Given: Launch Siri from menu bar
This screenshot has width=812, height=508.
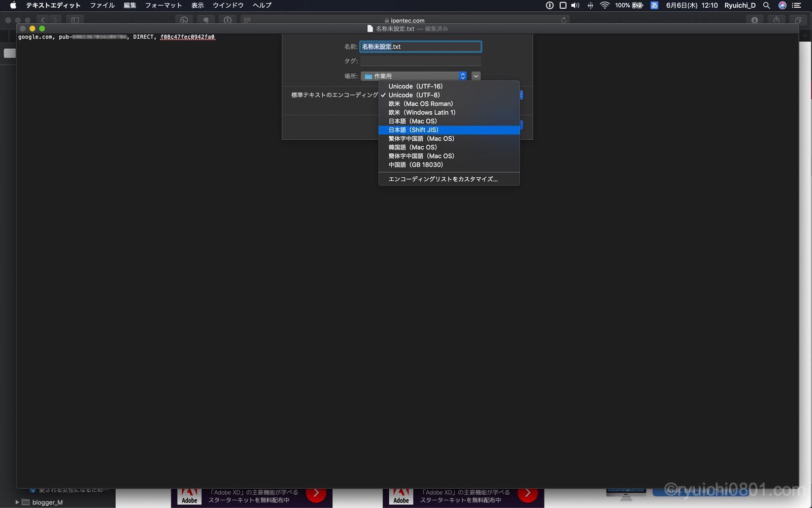Looking at the screenshot, I should point(782,6).
